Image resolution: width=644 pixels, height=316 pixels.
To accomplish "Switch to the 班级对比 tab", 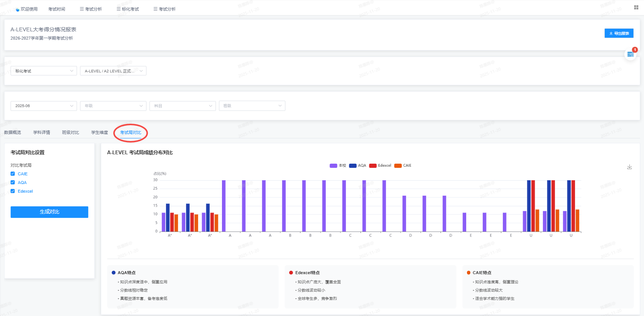I will coord(71,132).
